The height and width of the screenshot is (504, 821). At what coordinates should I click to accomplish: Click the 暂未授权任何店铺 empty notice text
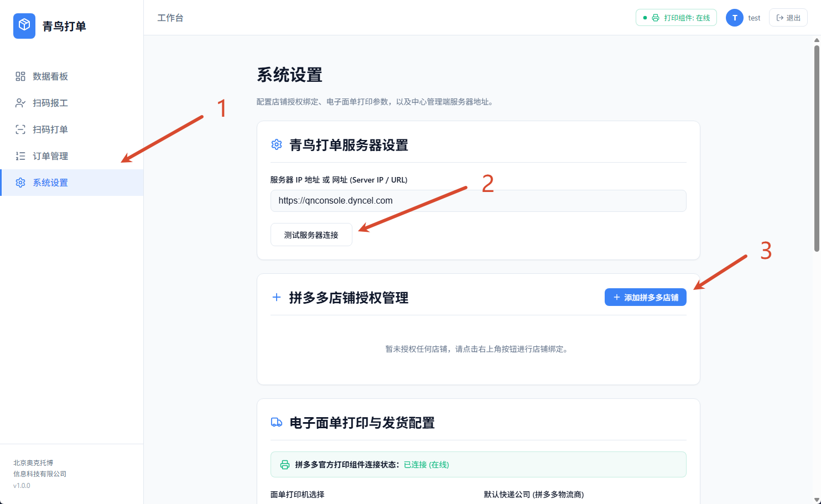coord(479,349)
